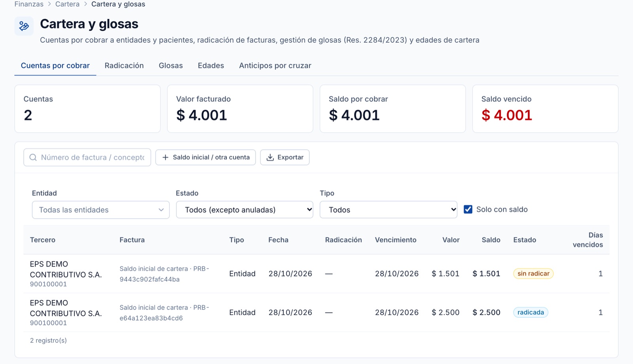Click the Factura column header

coord(132,240)
